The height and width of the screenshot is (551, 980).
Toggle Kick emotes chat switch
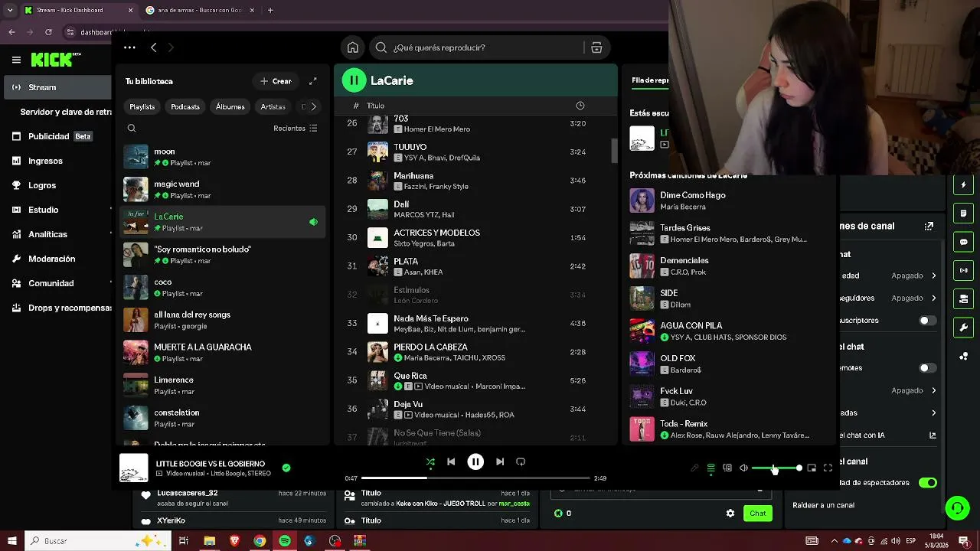coord(927,368)
